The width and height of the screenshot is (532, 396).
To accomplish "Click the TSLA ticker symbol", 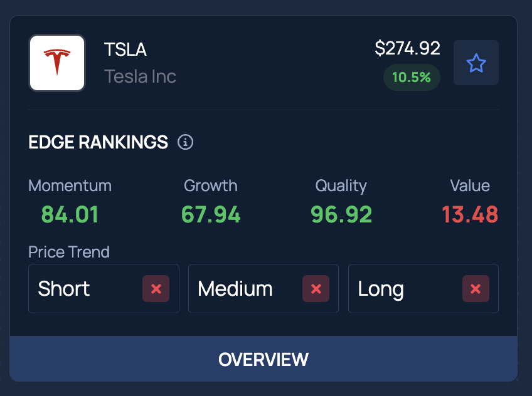I will (x=125, y=49).
